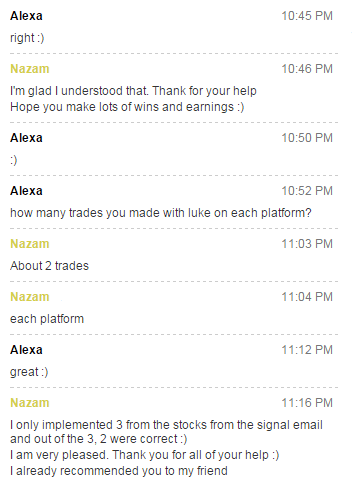Select the 11:04 PM timestamp

[x=307, y=297]
